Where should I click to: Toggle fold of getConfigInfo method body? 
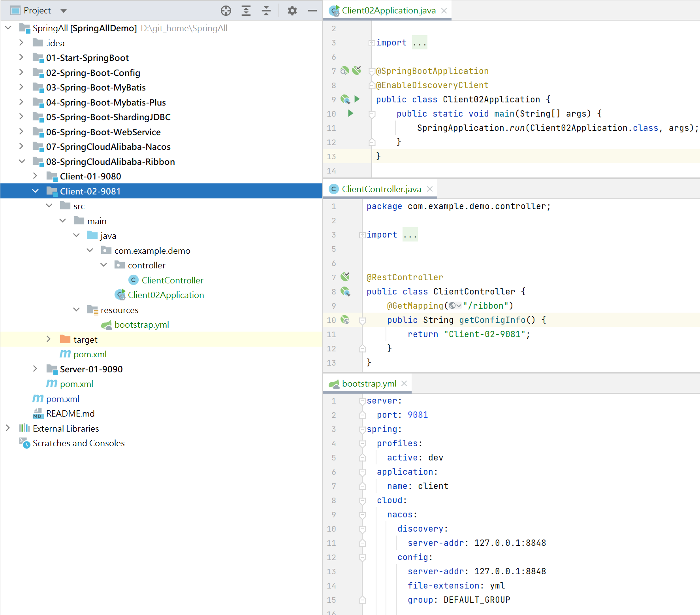coord(363,320)
